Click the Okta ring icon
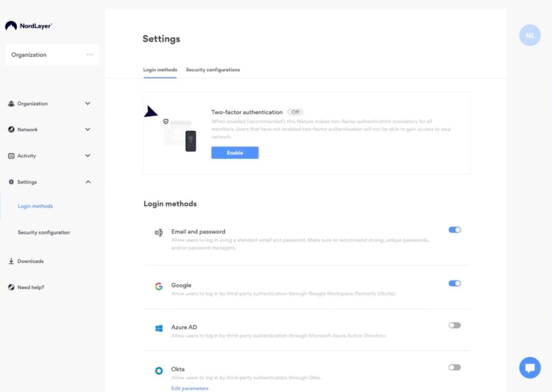 (159, 370)
